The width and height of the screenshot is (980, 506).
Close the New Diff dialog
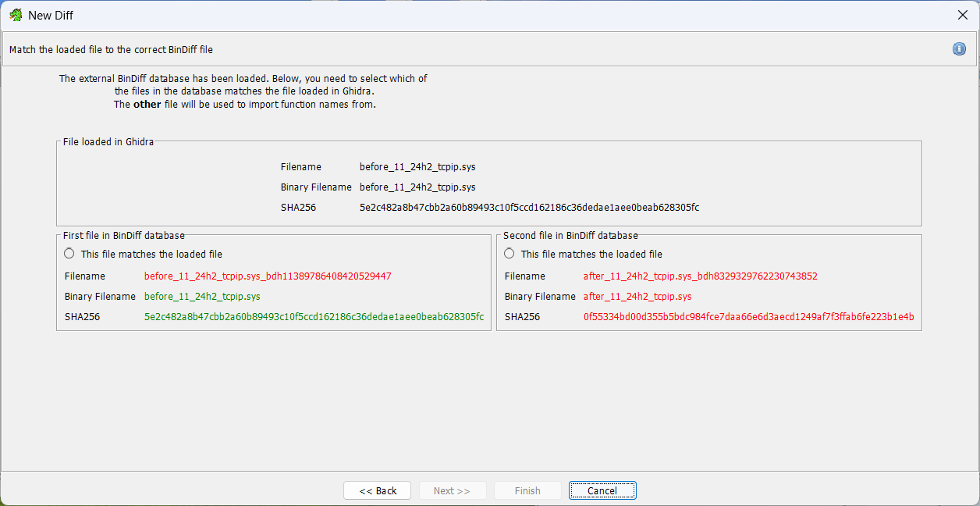click(962, 15)
